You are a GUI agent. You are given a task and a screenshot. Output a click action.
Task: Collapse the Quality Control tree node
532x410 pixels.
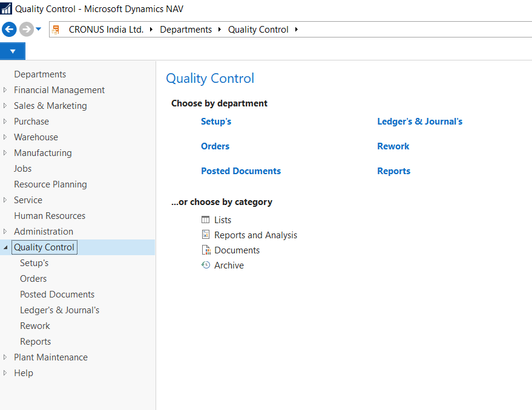click(5, 247)
